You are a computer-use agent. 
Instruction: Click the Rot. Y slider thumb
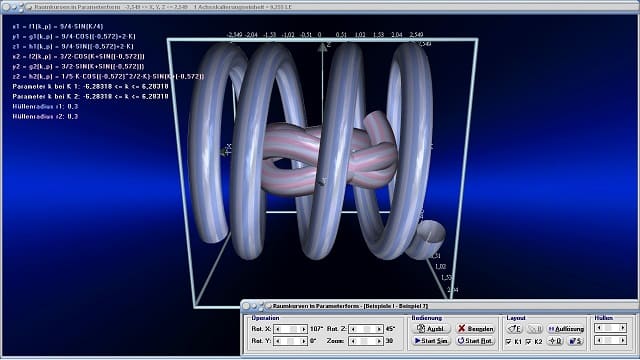[x=290, y=341]
